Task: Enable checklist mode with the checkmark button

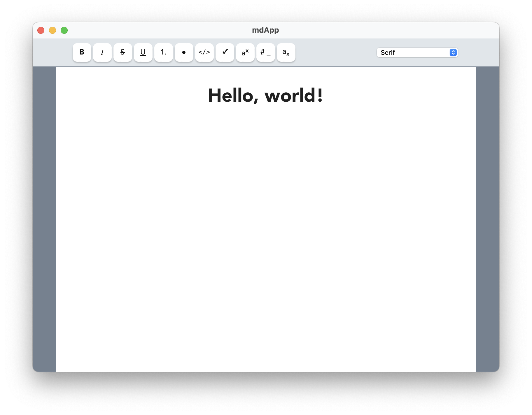Action: 225,52
